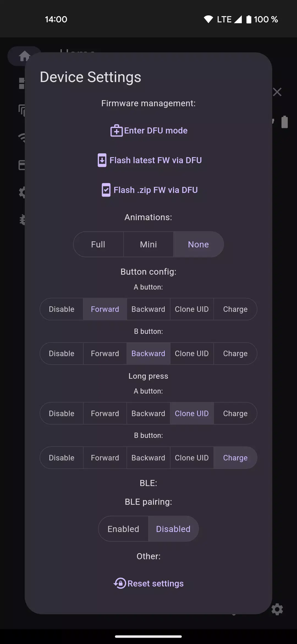Set A button action to Disable
This screenshot has width=297, height=644.
pyautogui.click(x=61, y=309)
